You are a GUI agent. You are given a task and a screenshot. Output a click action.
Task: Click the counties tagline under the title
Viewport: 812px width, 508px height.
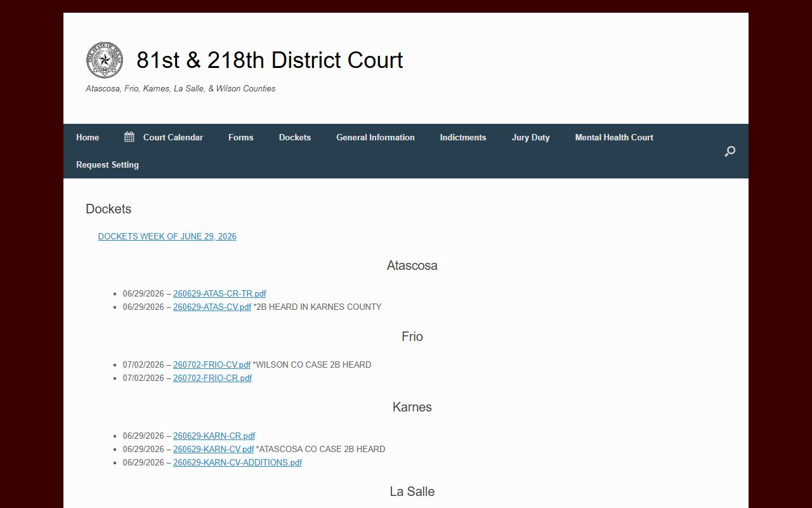click(x=181, y=88)
